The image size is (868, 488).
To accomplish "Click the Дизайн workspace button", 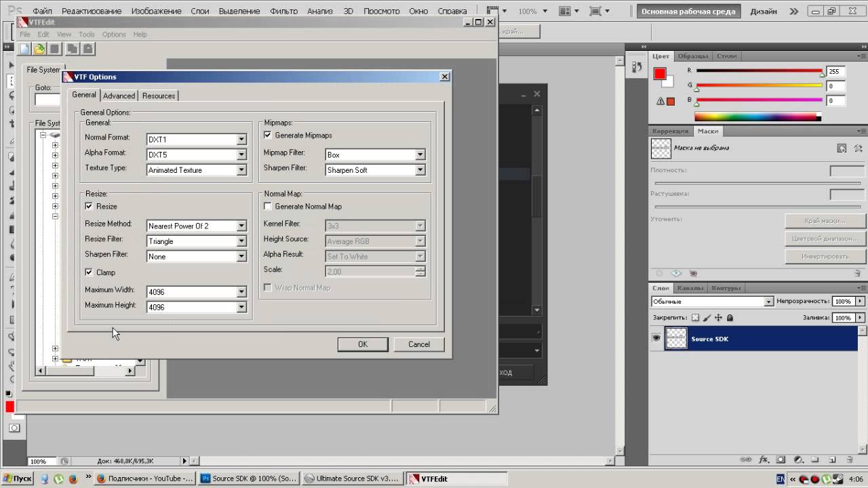I will click(x=764, y=12).
